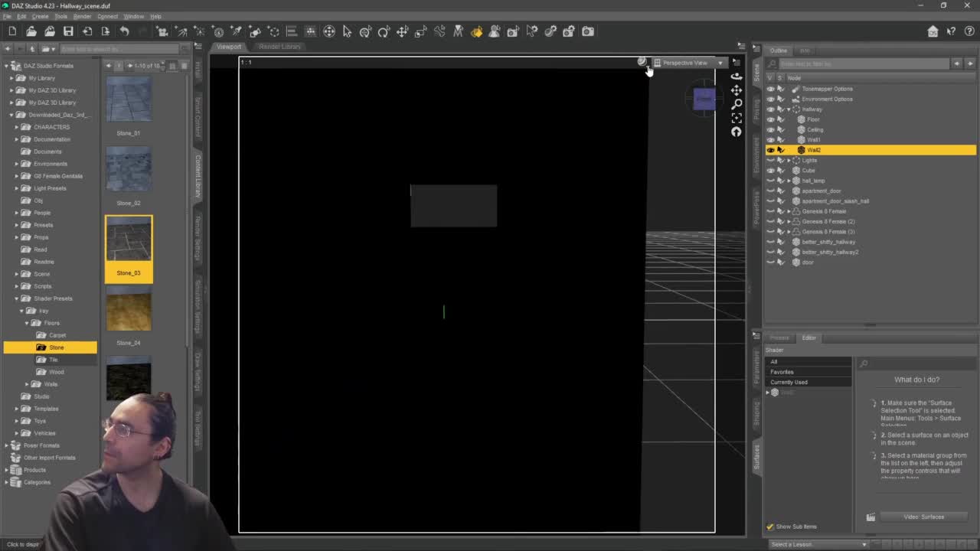Click the home icon at top right
This screenshot has height=551, width=980.
coord(933,31)
